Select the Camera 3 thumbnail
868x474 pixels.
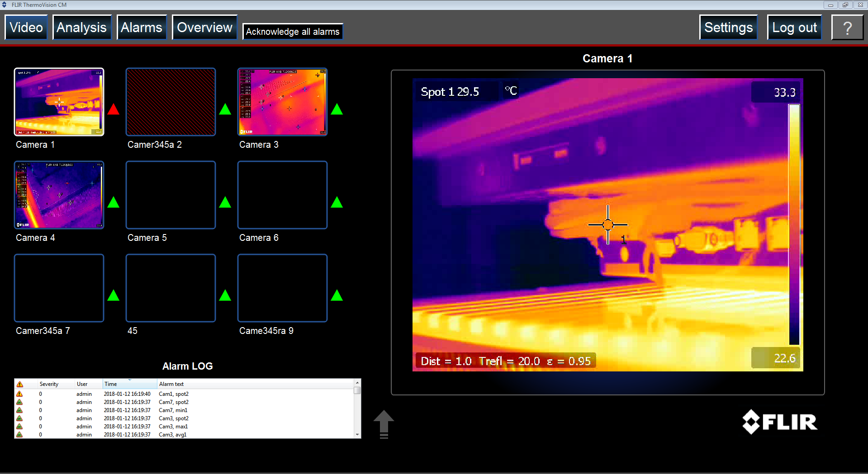282,102
